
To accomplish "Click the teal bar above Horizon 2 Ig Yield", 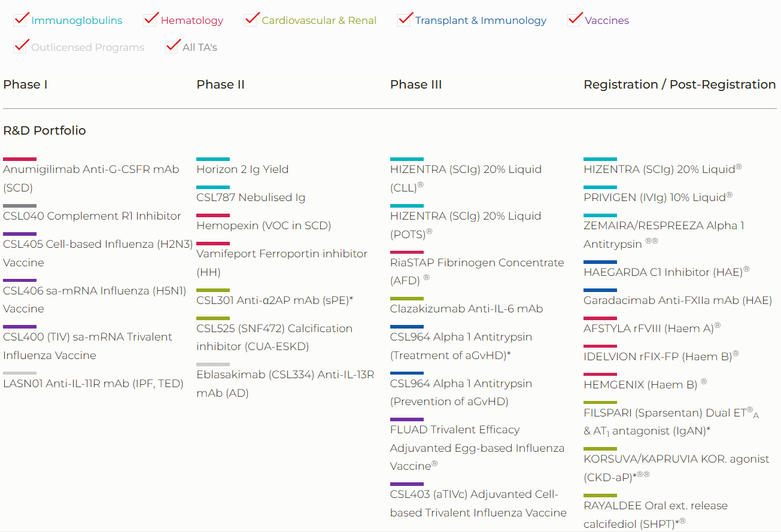I will click(213, 159).
